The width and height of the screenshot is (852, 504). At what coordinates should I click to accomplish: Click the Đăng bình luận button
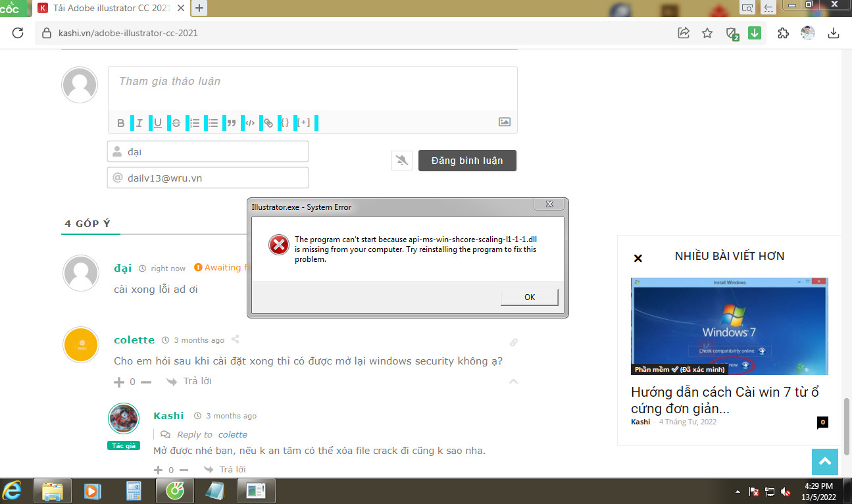[x=467, y=161]
